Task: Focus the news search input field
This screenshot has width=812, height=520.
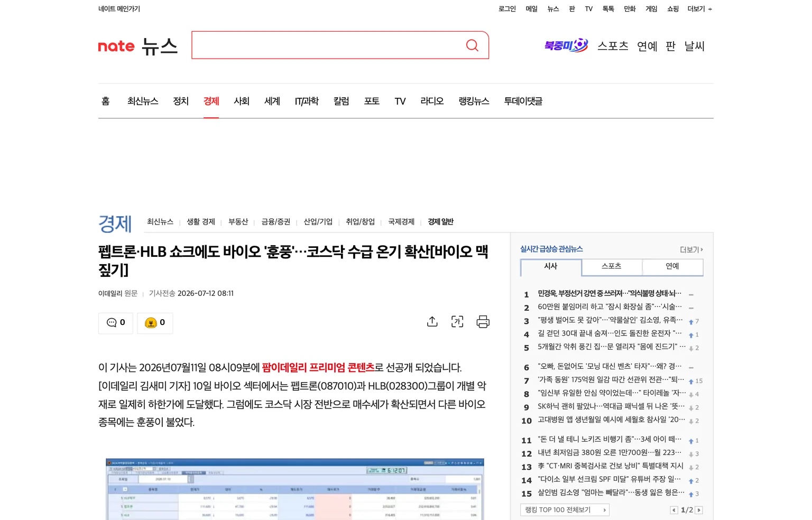Action: tap(328, 45)
